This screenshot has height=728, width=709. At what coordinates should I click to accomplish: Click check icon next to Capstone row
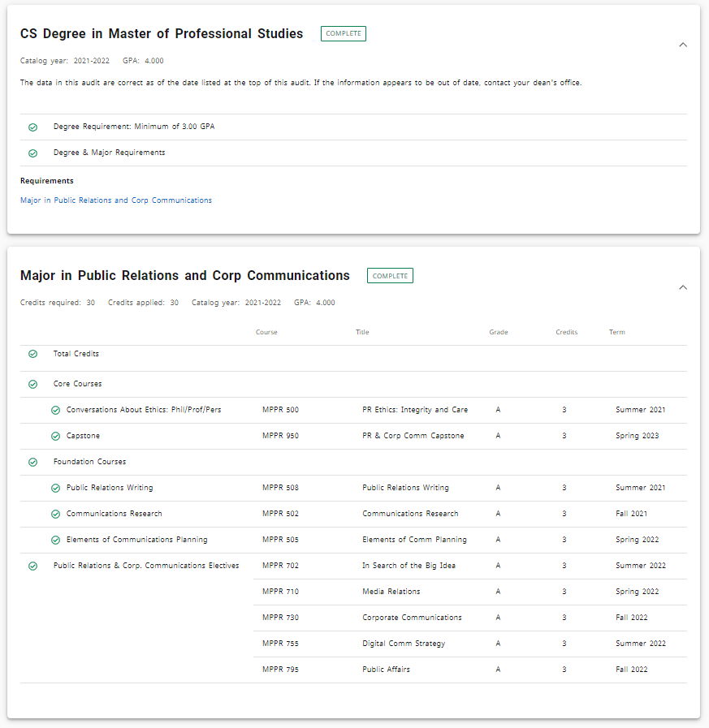coord(56,436)
